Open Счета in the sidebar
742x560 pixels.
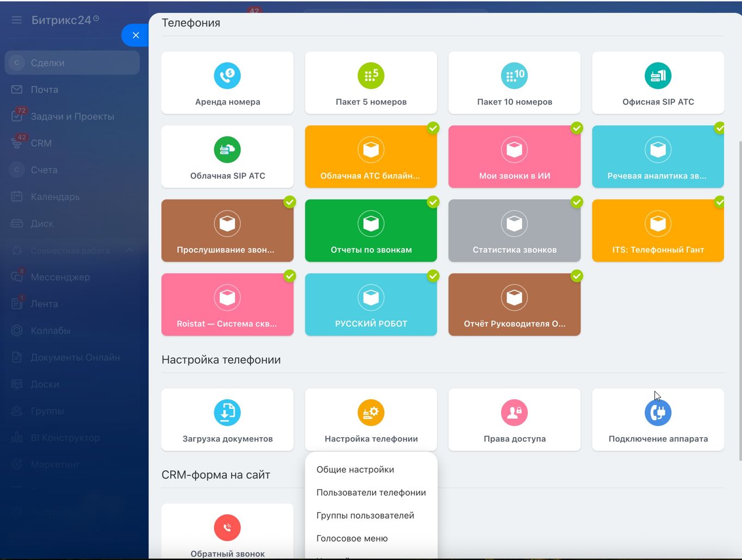(72, 170)
